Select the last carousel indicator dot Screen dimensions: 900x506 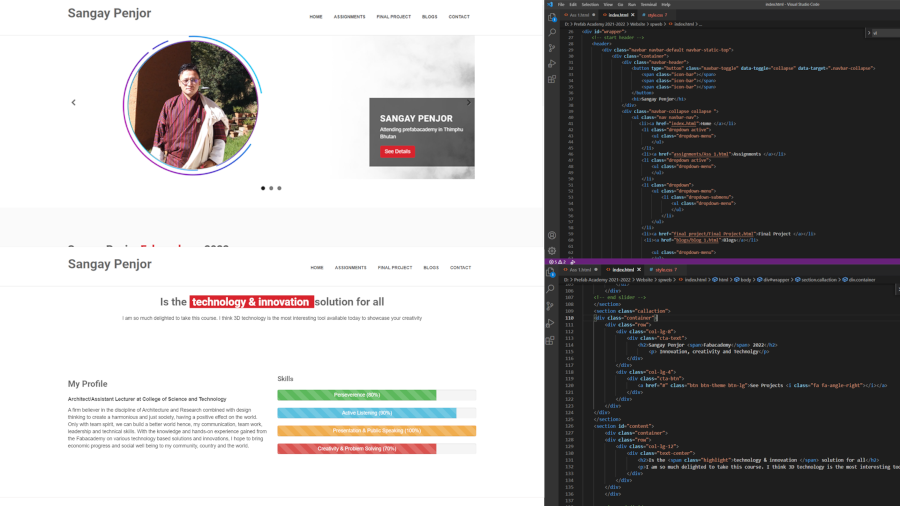click(280, 188)
